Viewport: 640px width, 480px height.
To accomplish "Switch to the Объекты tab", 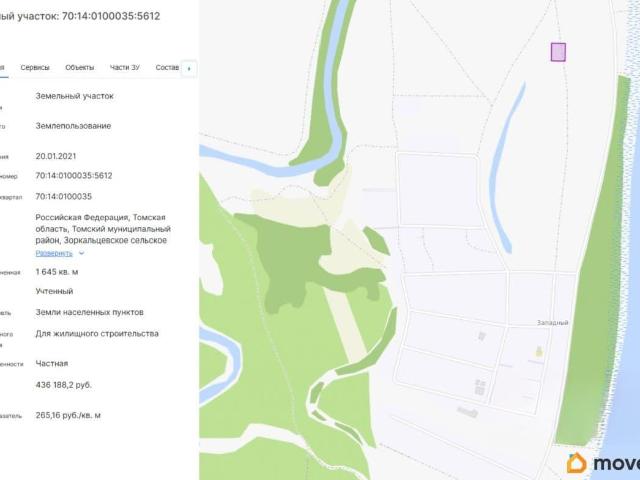I will pos(80,67).
